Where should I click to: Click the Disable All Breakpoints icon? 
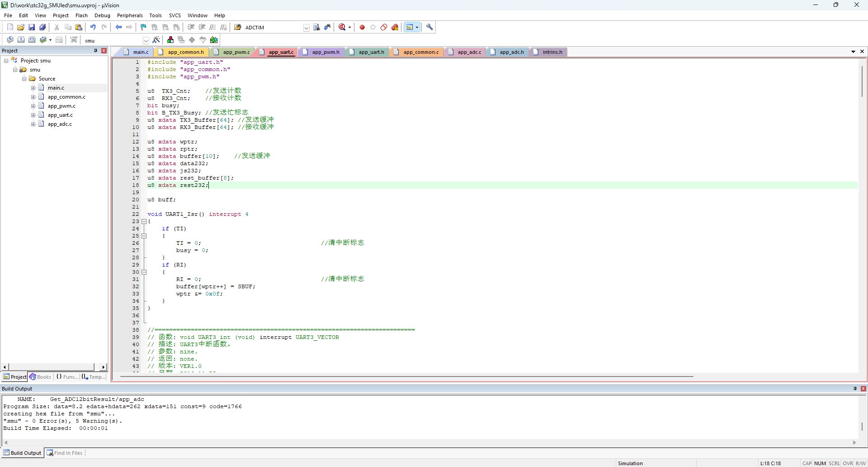pos(384,27)
